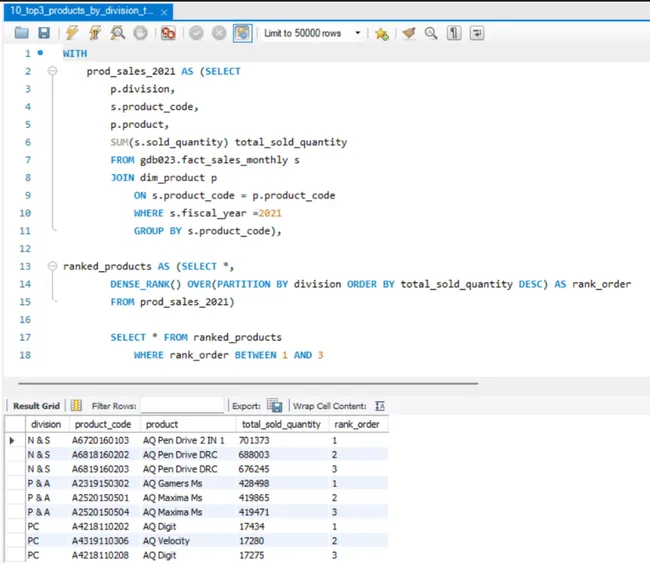The width and height of the screenshot is (650, 564).
Task: Select the first row arrow marker
Action: [x=12, y=441]
